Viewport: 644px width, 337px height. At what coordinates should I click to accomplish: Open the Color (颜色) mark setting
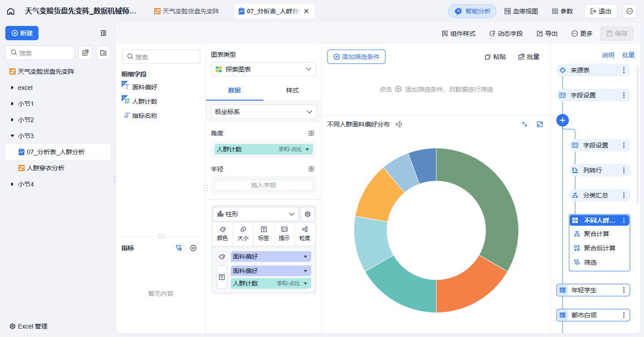tap(223, 234)
